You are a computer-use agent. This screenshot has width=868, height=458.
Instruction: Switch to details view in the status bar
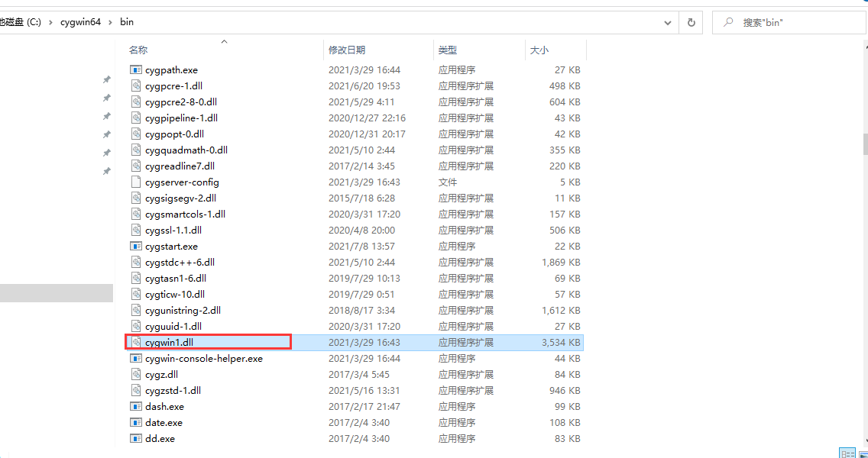coord(847,453)
